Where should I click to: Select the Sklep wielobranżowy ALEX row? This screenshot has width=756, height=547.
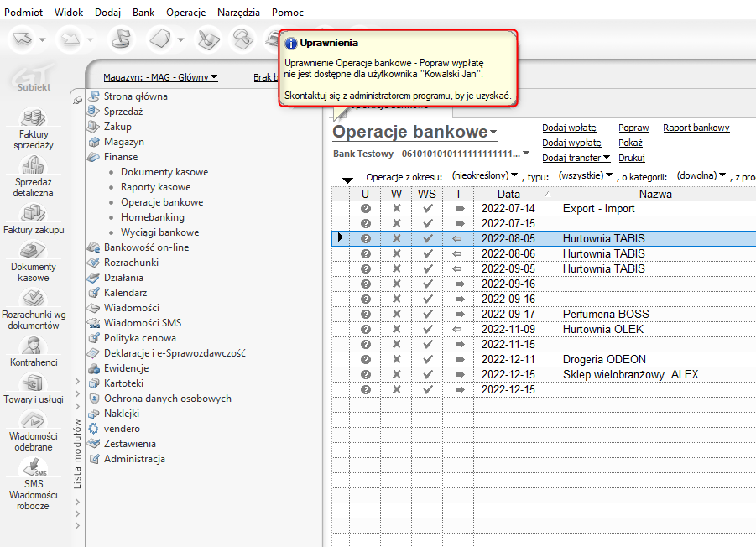point(544,374)
